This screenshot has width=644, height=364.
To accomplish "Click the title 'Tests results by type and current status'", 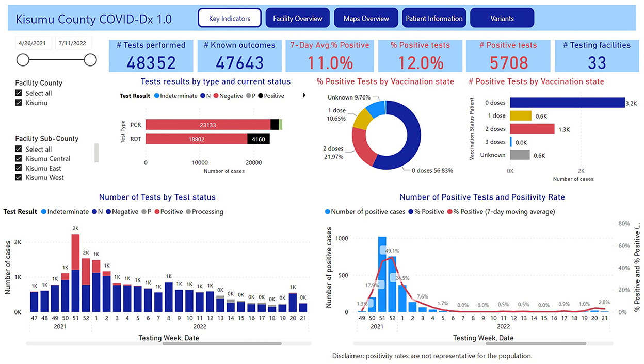I will 216,81.
